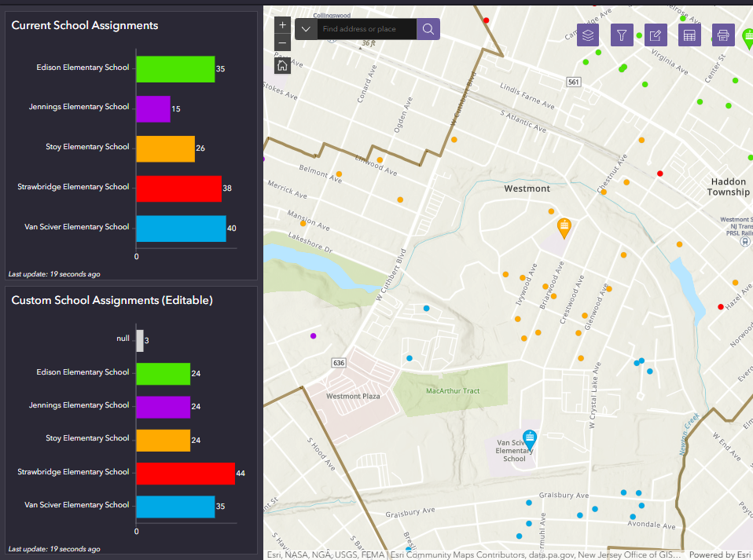Click green Edison bar in Custom chart

point(163,374)
